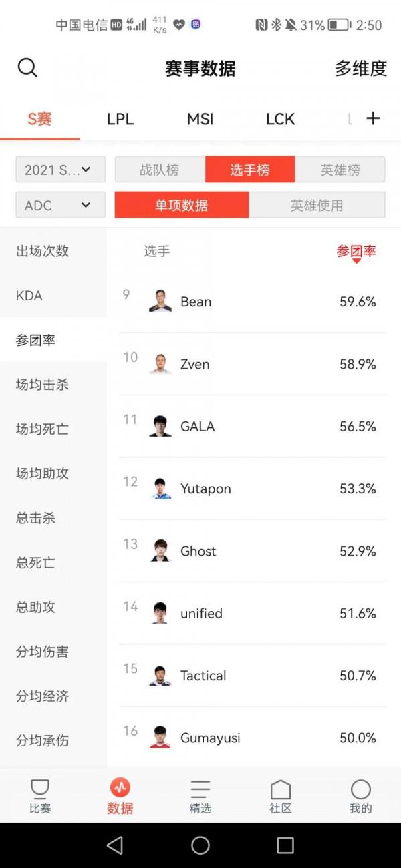Open the LCK tab

(x=279, y=118)
